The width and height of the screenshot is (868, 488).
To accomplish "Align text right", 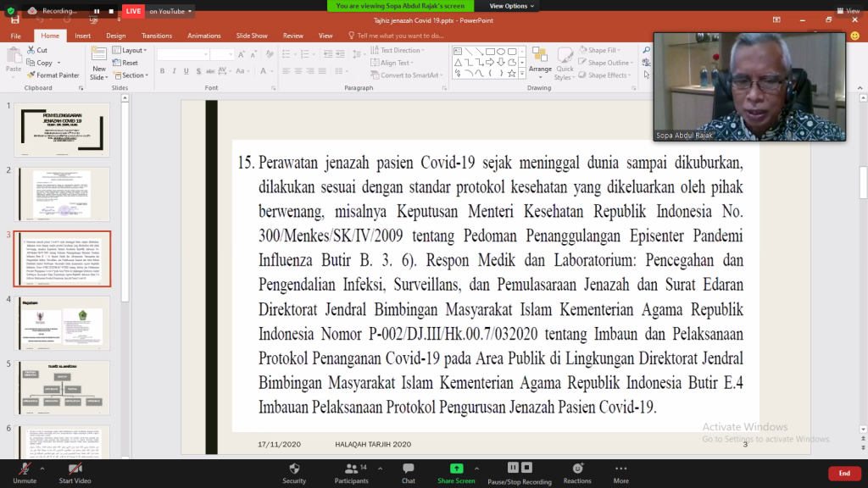I will pos(310,71).
